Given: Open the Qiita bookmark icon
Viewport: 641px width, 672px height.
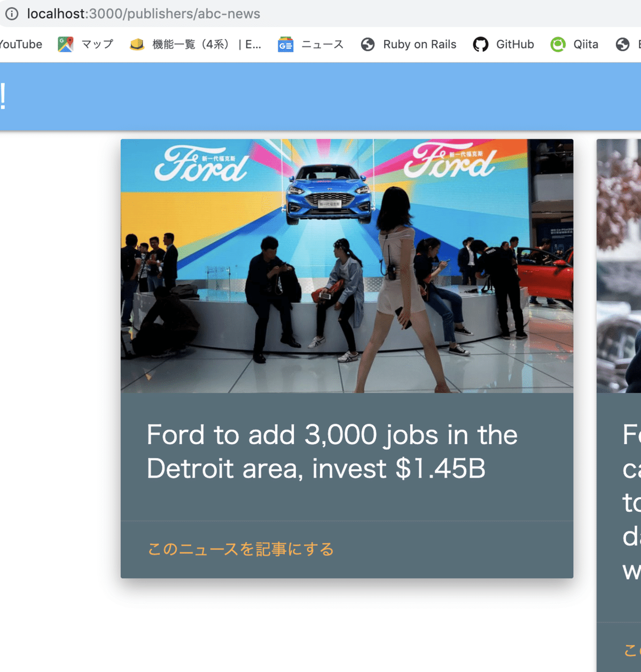Looking at the screenshot, I should (x=558, y=44).
